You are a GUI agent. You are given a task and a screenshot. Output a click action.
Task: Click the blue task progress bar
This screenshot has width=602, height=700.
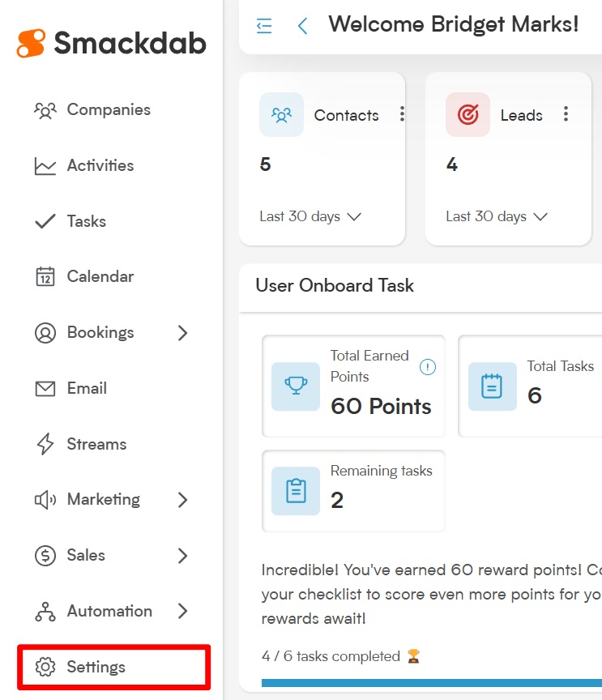pyautogui.click(x=429, y=683)
